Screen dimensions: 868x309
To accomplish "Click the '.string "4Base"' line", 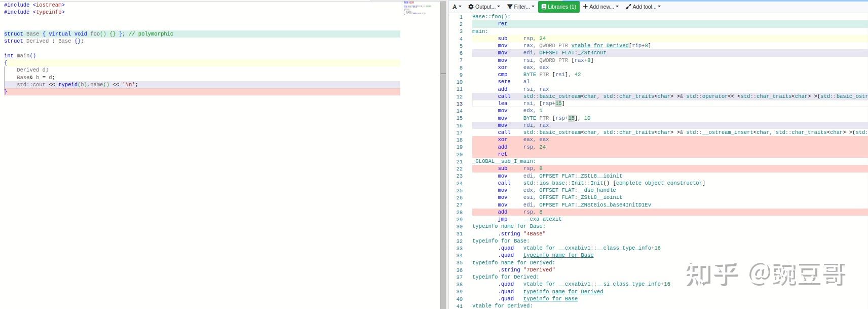I will (x=521, y=234).
